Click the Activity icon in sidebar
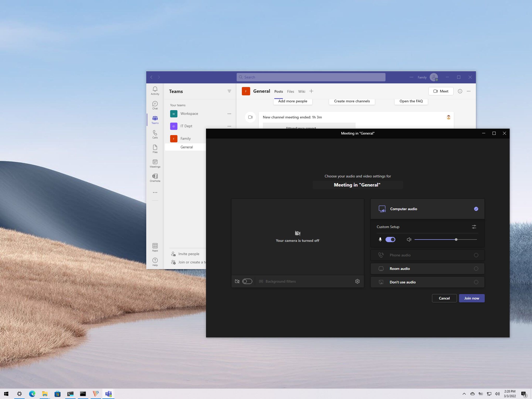The image size is (532, 399). pyautogui.click(x=155, y=91)
